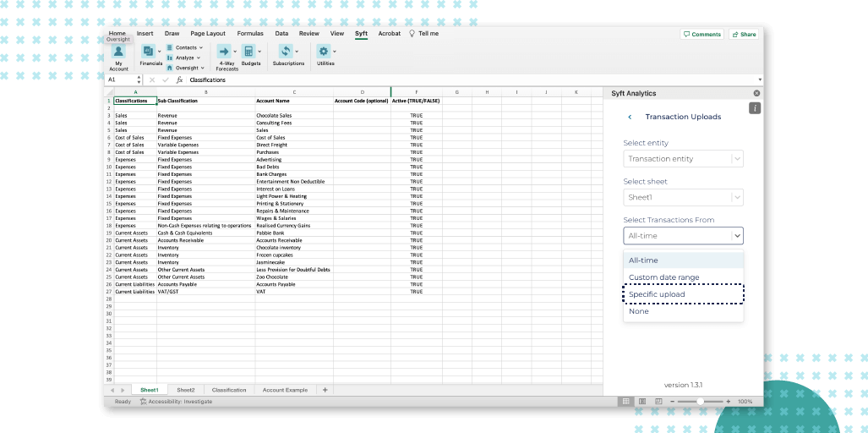Click the Subscriptions sync icon
The height and width of the screenshot is (433, 868).
(286, 52)
